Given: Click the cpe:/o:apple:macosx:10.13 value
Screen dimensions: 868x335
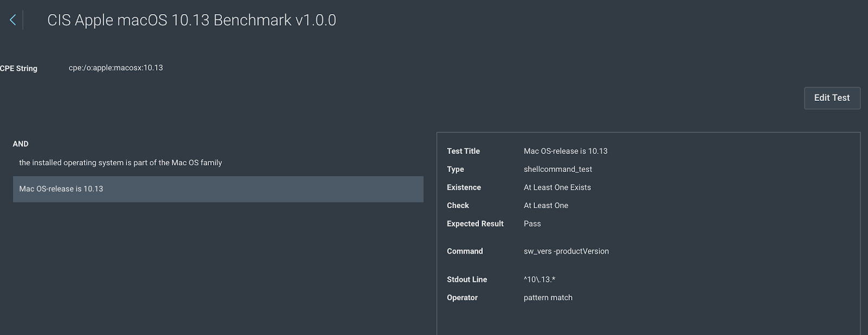Looking at the screenshot, I should point(116,68).
